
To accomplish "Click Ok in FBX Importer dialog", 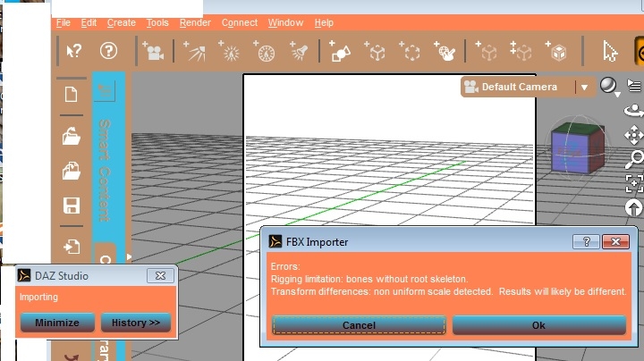I will (x=538, y=325).
